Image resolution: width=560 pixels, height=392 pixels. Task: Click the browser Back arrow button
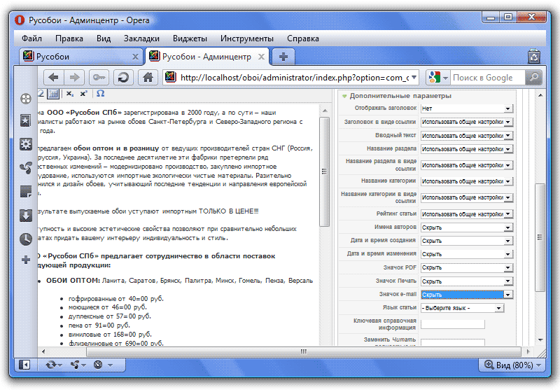click(x=53, y=78)
